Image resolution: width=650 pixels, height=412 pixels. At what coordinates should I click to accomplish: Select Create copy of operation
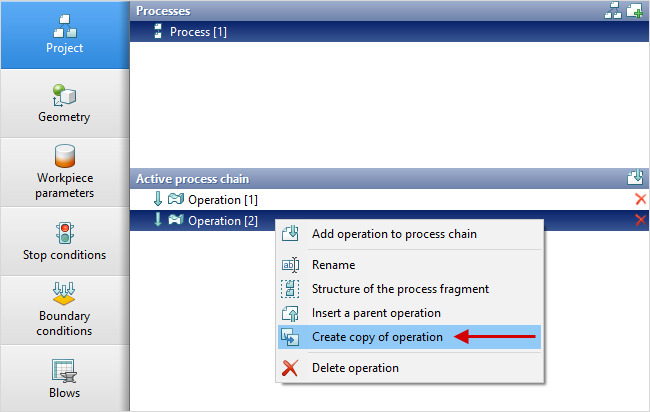(377, 337)
